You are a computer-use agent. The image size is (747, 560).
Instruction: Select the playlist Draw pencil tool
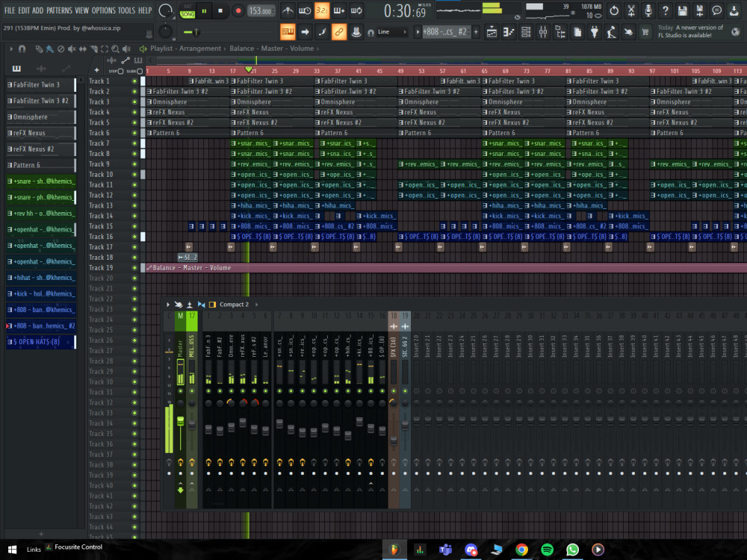click(39, 49)
